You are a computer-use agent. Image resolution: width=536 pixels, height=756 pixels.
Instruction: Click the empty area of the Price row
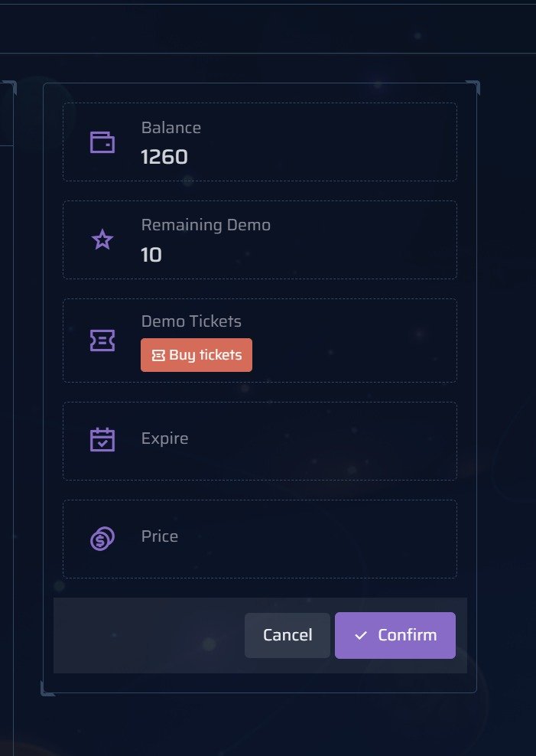click(321, 539)
